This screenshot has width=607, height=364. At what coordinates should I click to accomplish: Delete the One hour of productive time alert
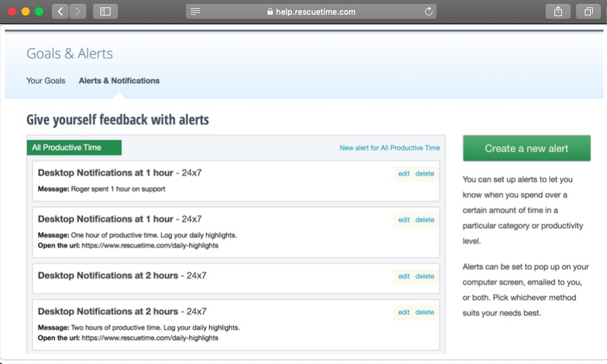point(424,220)
